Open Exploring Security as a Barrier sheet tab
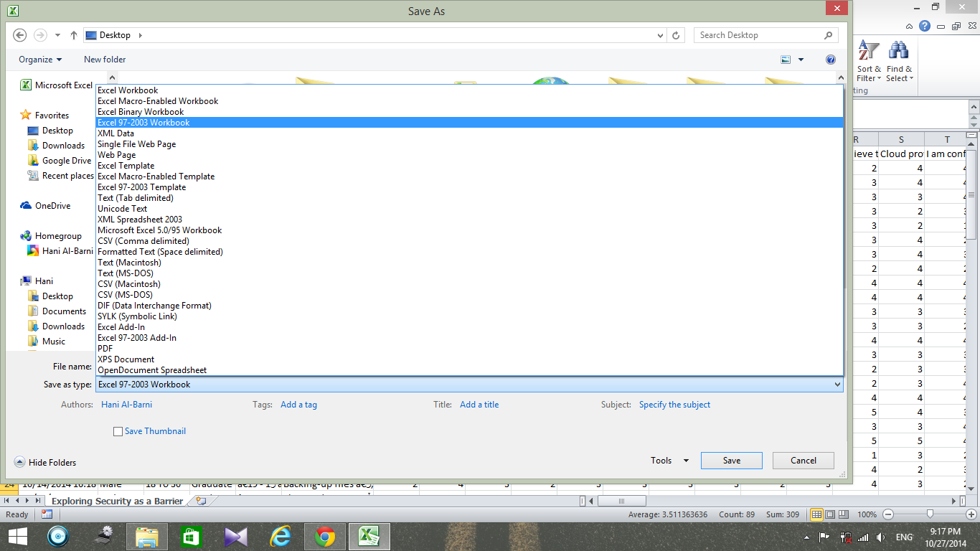980x551 pixels. 117,501
